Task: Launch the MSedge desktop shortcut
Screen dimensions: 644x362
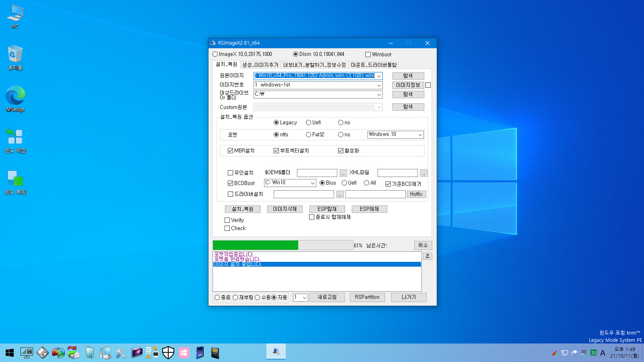Action: (x=15, y=99)
